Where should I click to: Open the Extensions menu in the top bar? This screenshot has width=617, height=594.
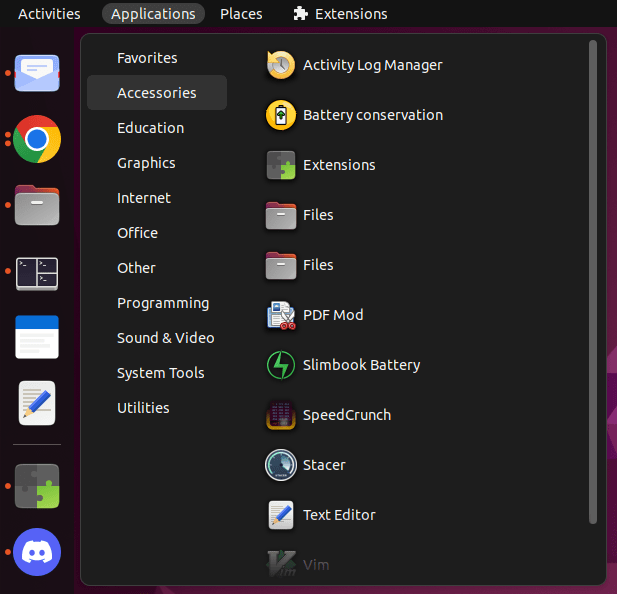(340, 14)
